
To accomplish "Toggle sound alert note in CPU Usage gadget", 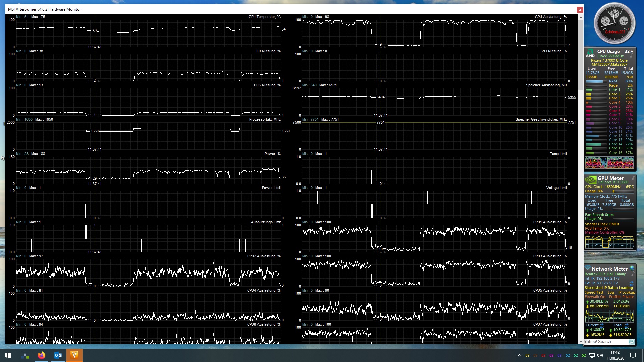I will (631, 56).
